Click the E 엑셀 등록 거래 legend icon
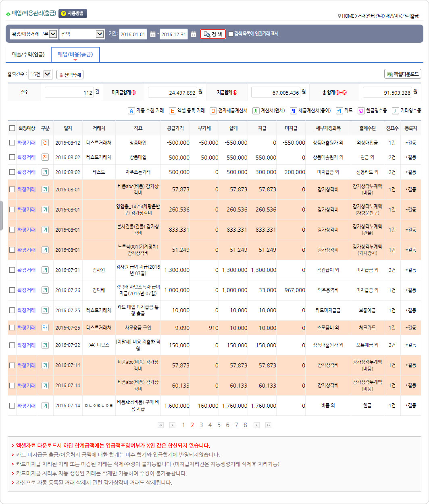Image resolution: width=429 pixels, height=504 pixels. tap(172, 110)
